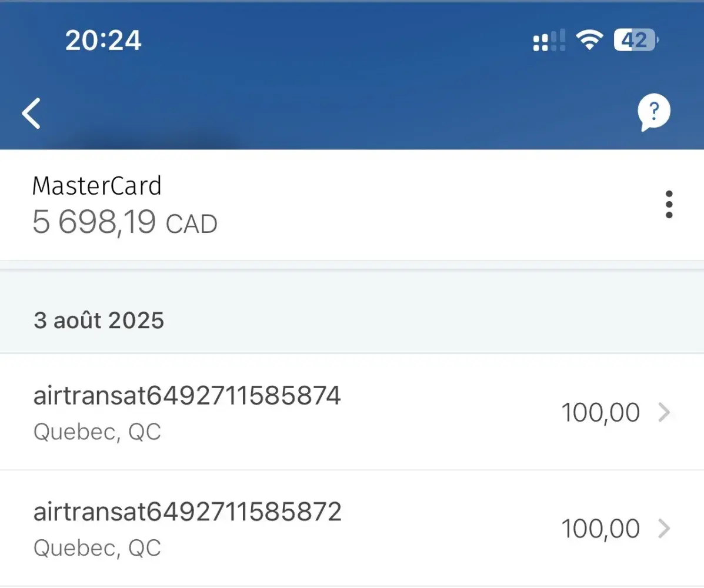
Task: Tap the cellular signal bars icon
Action: tap(549, 41)
